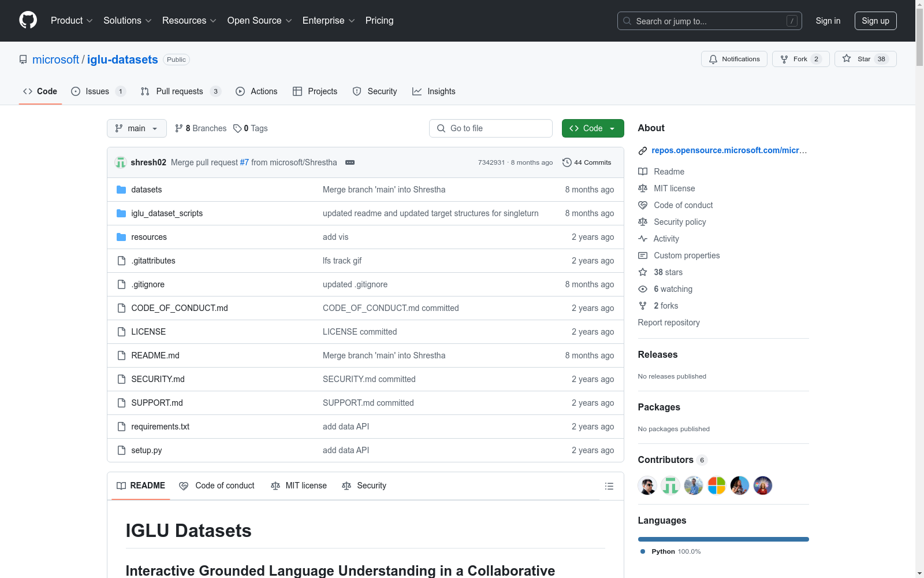Open the Activity link in About
924x578 pixels.
point(666,239)
